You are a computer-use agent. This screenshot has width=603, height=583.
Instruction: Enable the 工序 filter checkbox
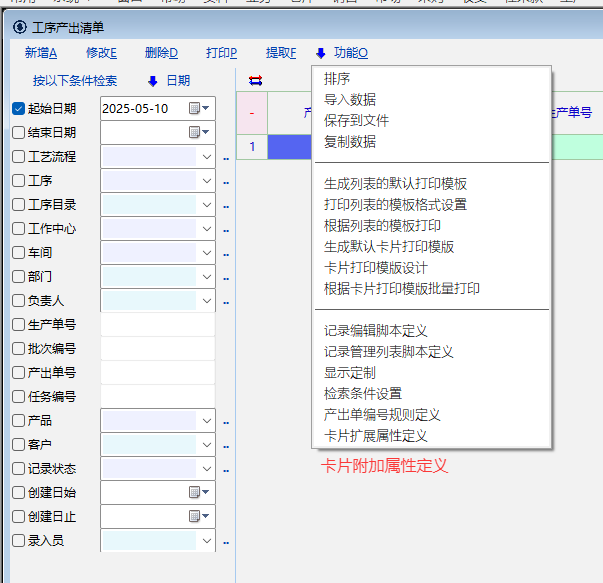coord(18,180)
